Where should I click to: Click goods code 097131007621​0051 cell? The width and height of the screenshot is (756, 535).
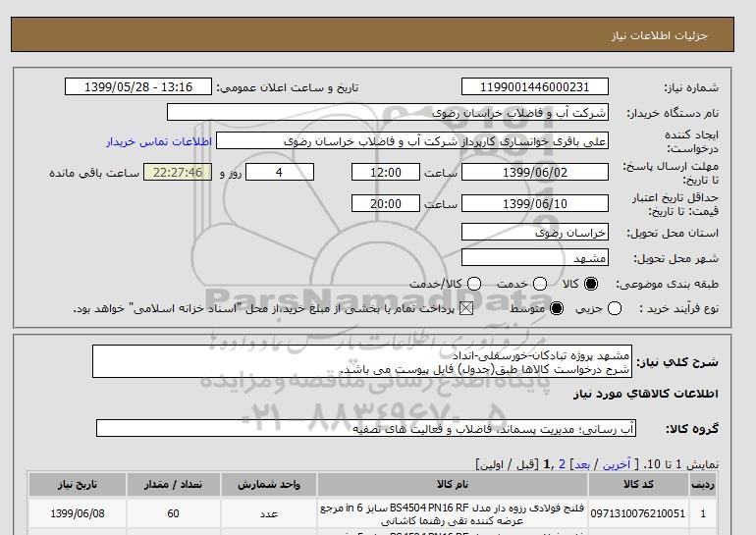click(638, 513)
